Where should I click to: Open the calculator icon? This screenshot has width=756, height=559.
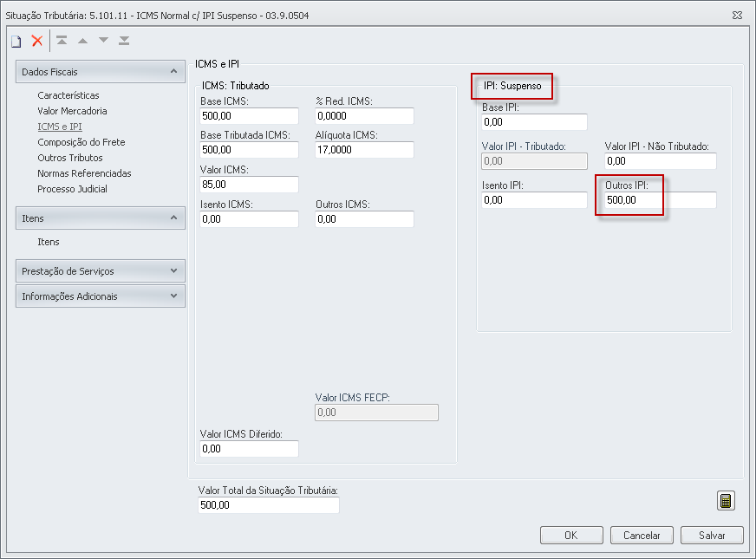(x=726, y=500)
